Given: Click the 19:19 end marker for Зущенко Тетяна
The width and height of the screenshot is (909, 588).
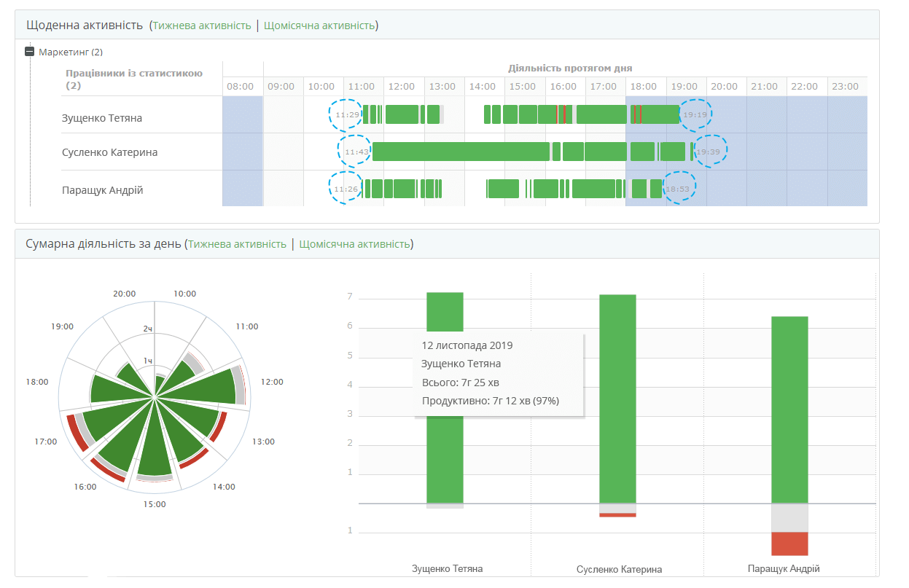Looking at the screenshot, I should [x=695, y=114].
